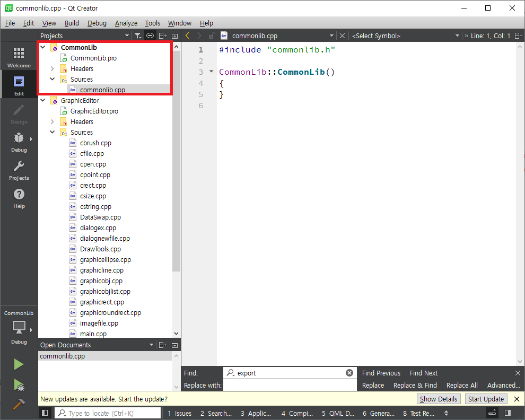
Task: Click Show Details for updates
Action: 438,399
